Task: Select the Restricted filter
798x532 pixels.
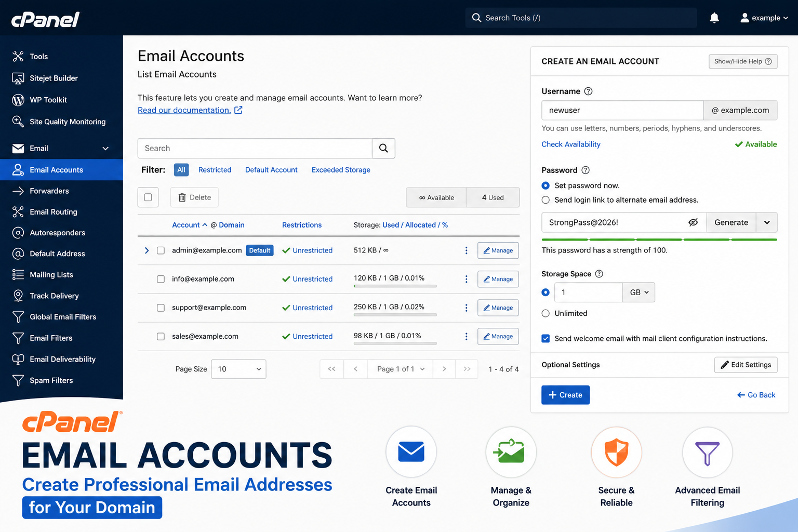Action: click(215, 170)
